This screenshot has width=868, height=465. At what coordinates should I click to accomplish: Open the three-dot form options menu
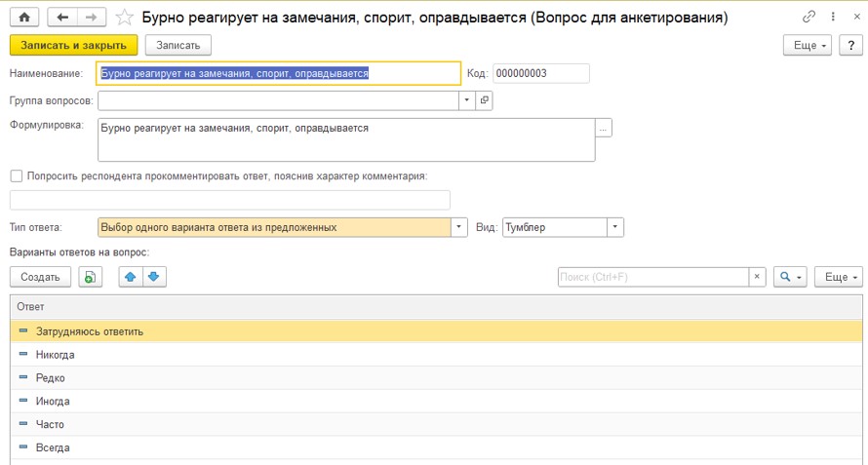pyautogui.click(x=833, y=18)
